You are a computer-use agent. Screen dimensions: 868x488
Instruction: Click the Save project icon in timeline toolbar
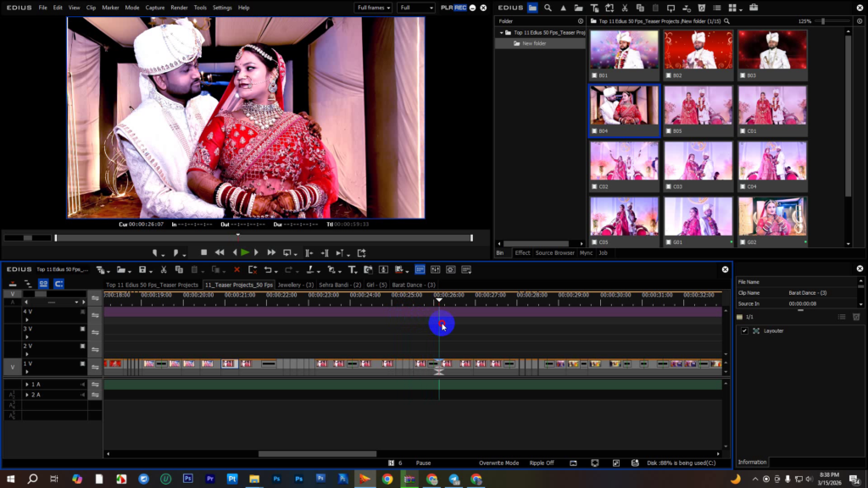pyautogui.click(x=142, y=269)
